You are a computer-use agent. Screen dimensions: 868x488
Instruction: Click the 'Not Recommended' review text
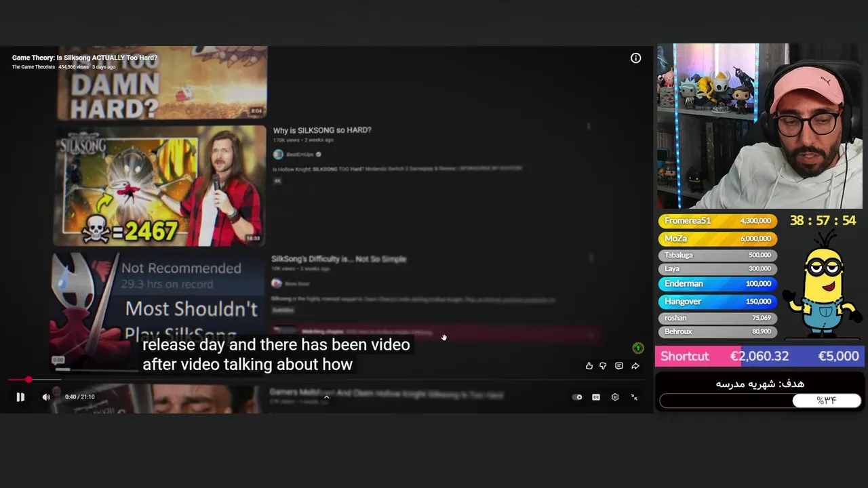click(x=181, y=268)
